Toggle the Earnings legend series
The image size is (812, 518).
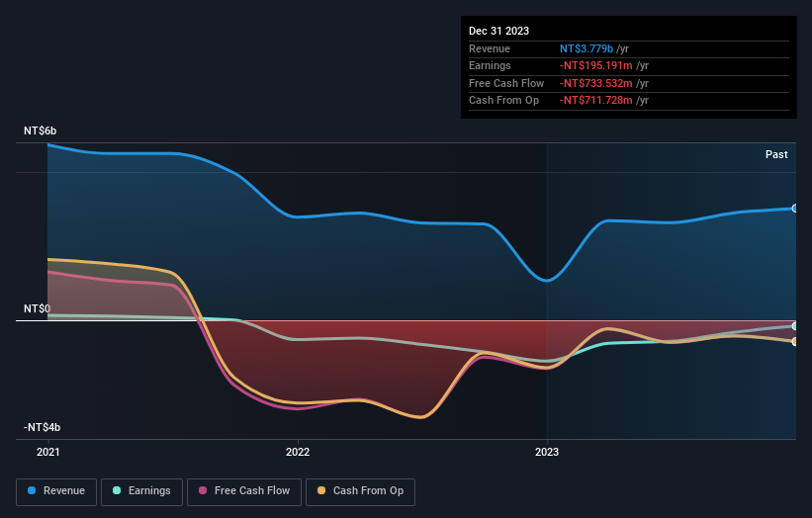point(141,491)
